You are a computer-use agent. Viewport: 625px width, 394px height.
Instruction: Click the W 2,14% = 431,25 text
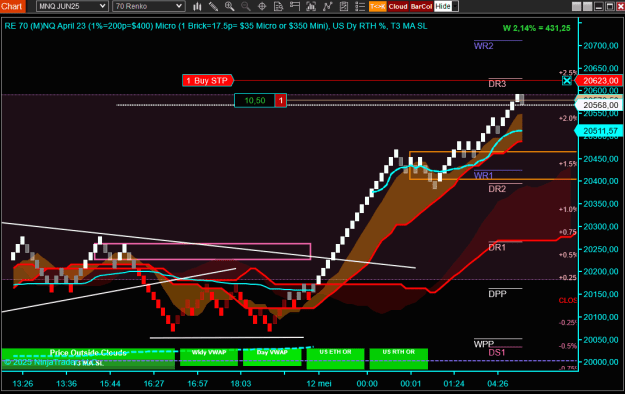pyautogui.click(x=537, y=28)
